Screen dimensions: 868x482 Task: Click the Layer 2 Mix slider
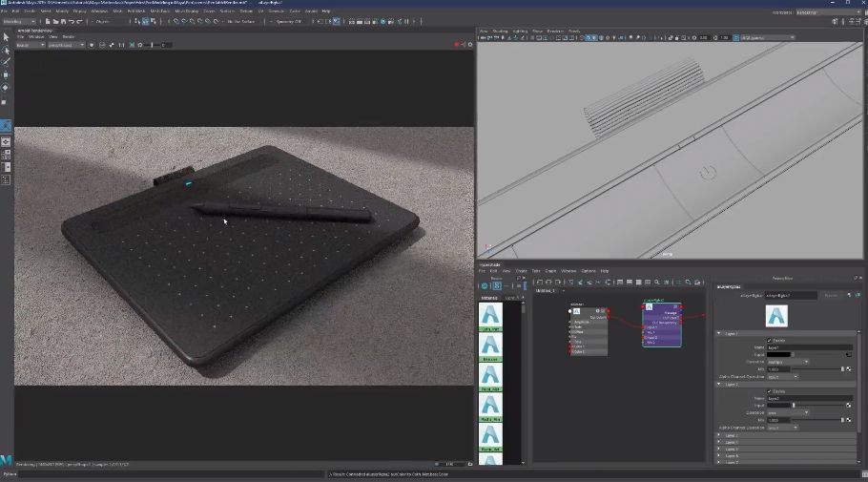tap(816, 420)
